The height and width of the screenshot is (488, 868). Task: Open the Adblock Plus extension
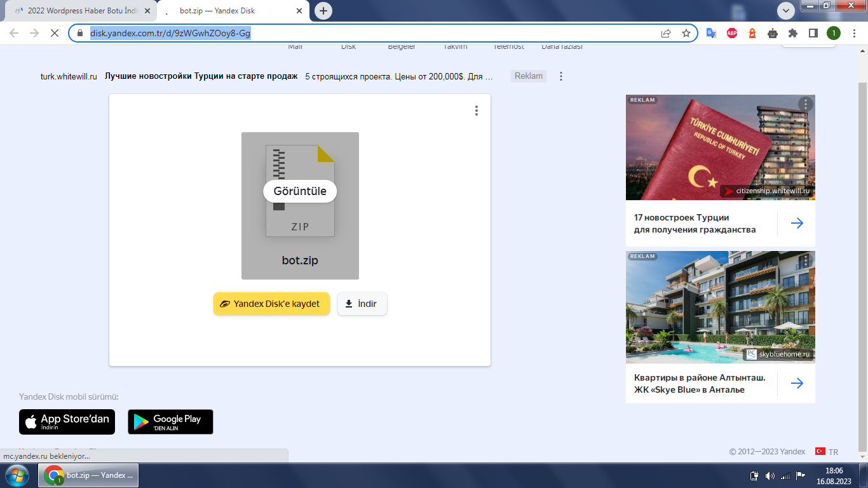click(x=732, y=33)
